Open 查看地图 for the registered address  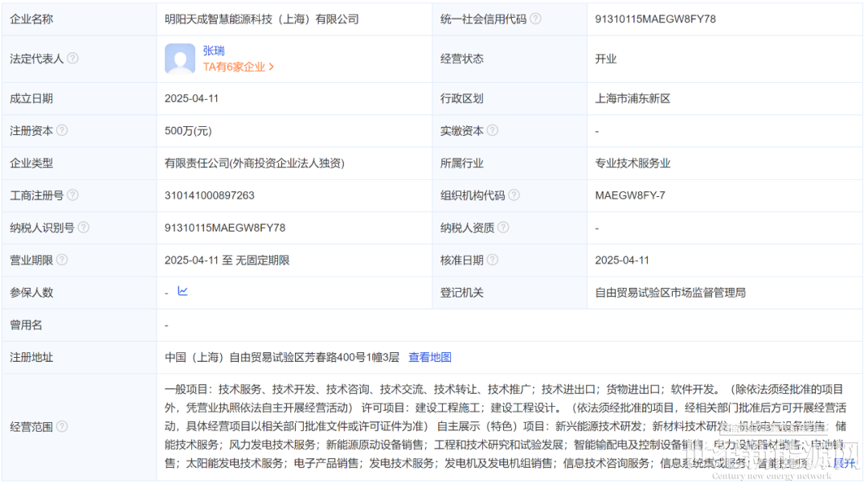[x=429, y=357]
